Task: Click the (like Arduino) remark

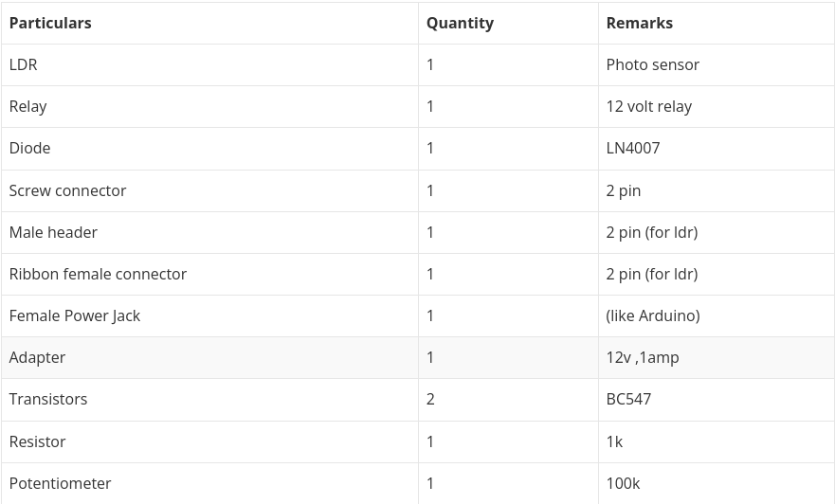Action: click(x=653, y=315)
